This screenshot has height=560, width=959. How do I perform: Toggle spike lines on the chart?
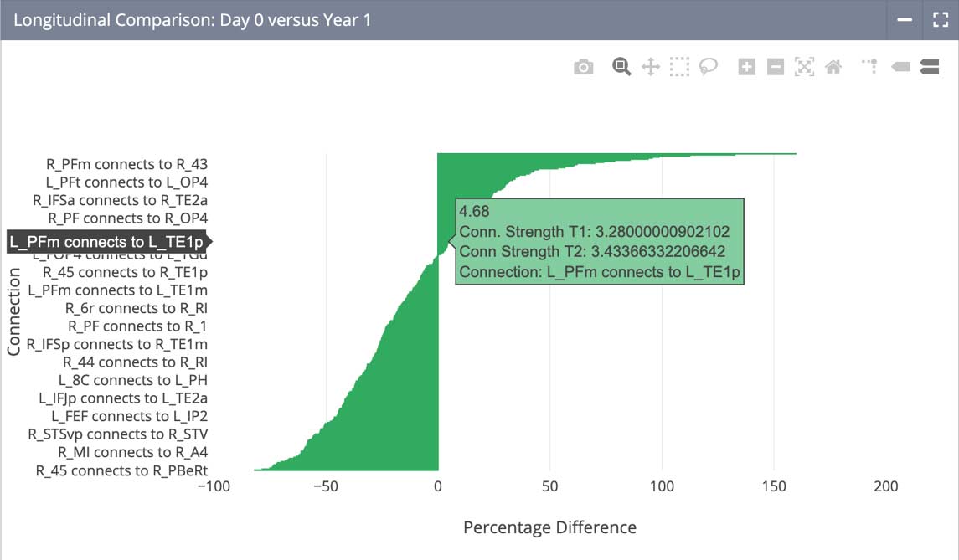pos(870,67)
